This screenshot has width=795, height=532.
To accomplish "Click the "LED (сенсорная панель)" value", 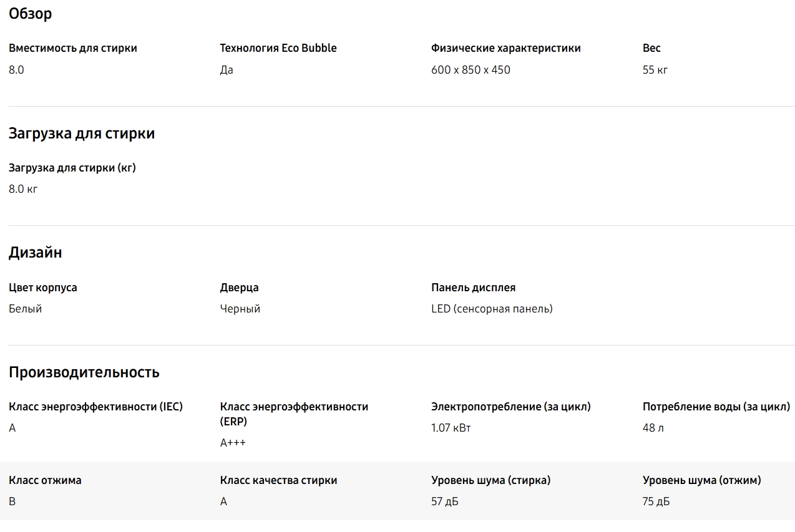I will click(x=492, y=309).
